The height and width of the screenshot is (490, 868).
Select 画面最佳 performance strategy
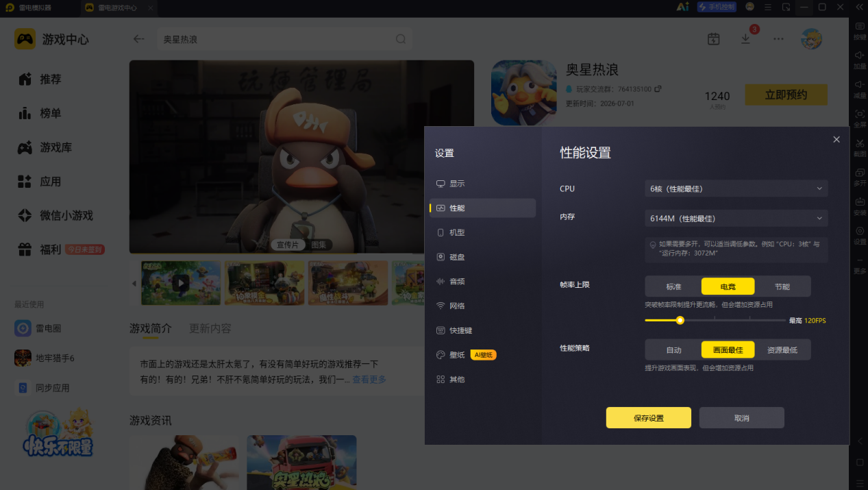click(728, 350)
